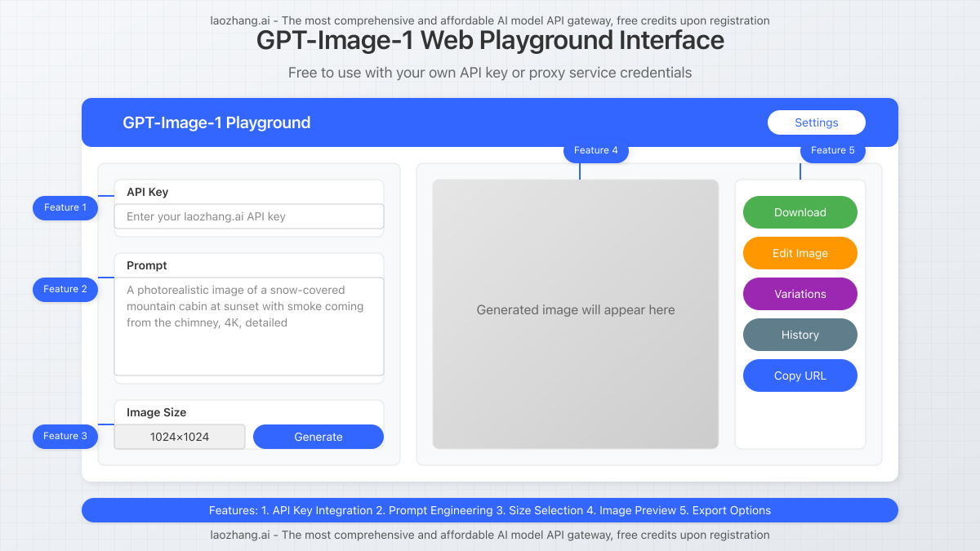The image size is (980, 551).
Task: Focus the Prompt text area
Action: click(x=249, y=327)
